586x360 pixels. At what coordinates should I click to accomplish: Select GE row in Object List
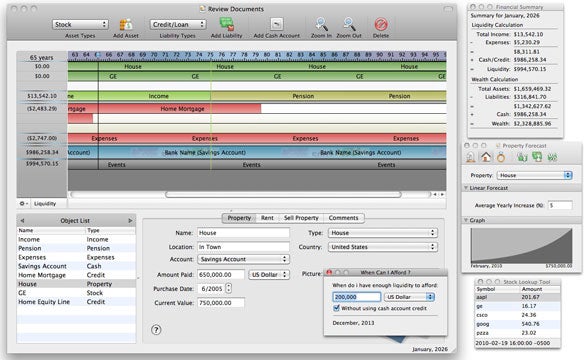[x=76, y=293]
